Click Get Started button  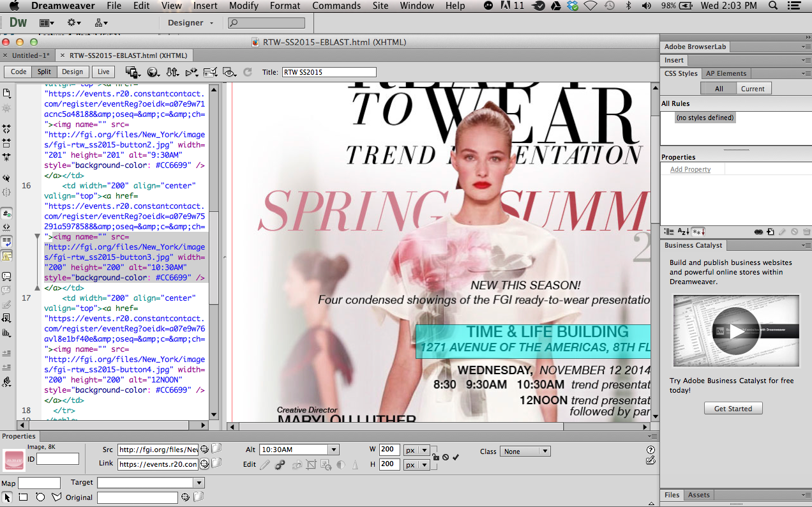(x=733, y=409)
